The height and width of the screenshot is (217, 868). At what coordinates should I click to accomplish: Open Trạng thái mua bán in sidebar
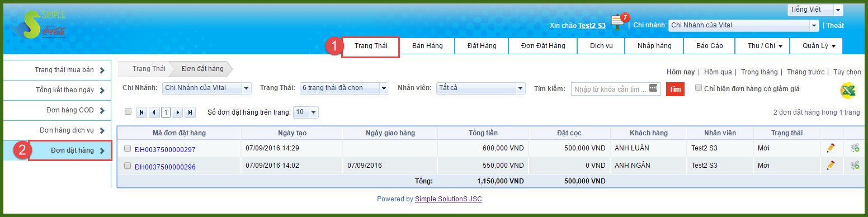tap(56, 70)
